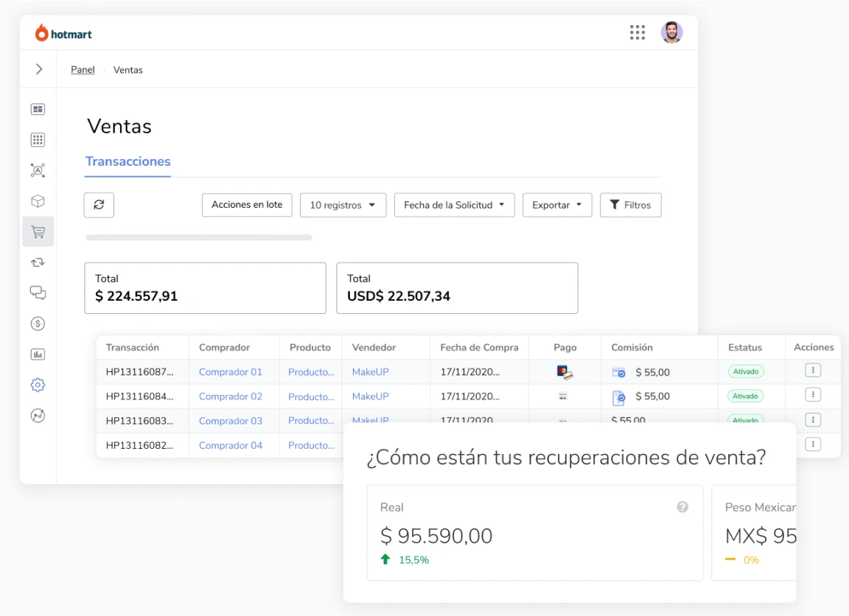Open the products cube icon in sidebar
849x616 pixels.
pyautogui.click(x=38, y=200)
